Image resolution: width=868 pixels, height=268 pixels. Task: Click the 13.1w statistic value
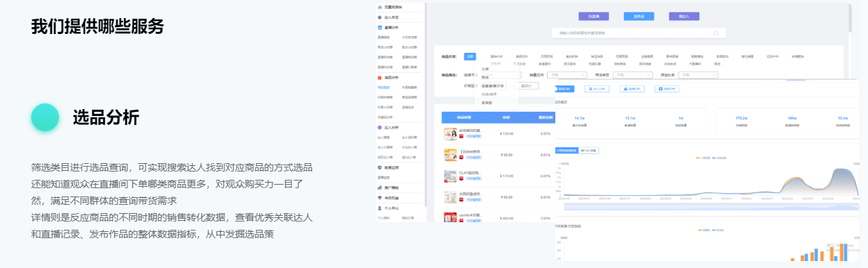coord(630,118)
